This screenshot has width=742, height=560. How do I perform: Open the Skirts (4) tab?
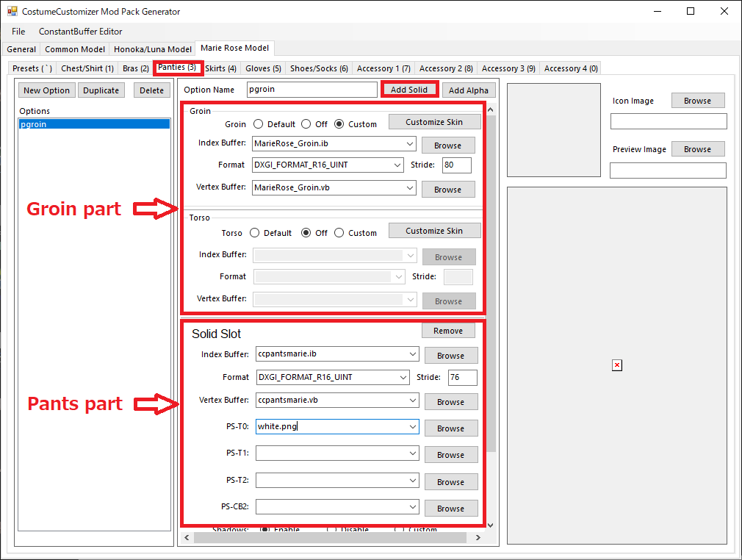tap(220, 68)
